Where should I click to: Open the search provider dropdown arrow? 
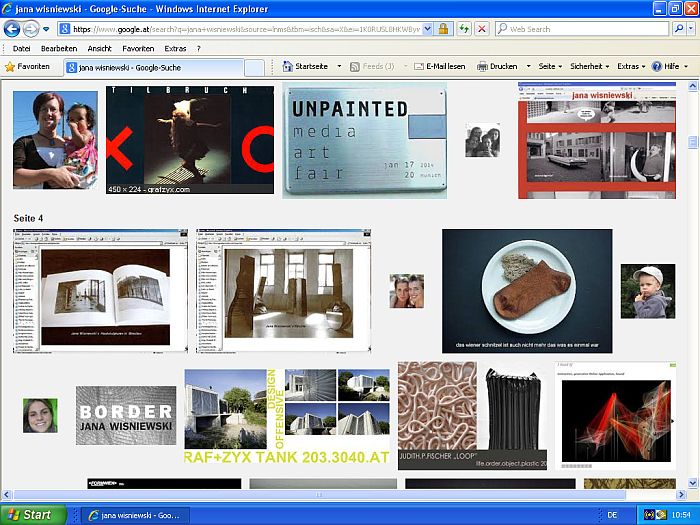[691, 29]
